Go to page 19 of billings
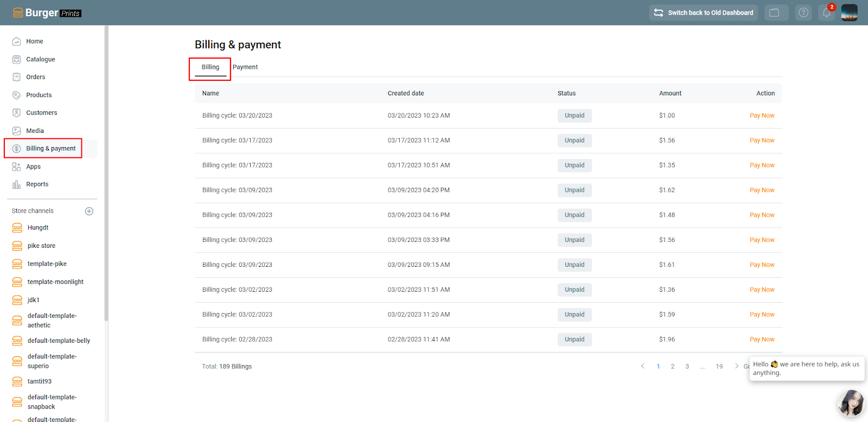Image resolution: width=868 pixels, height=422 pixels. (x=719, y=367)
